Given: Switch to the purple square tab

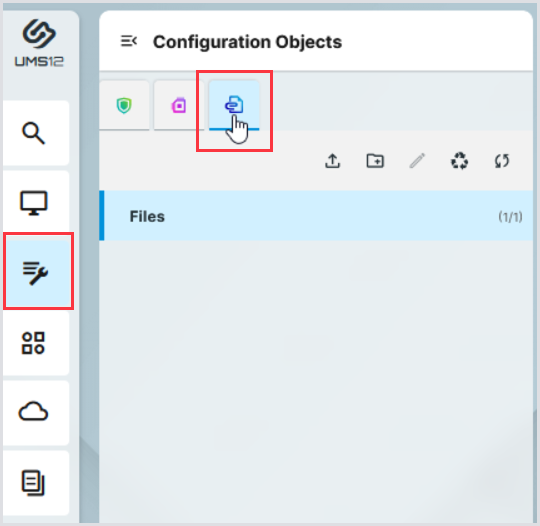Looking at the screenshot, I should click(179, 105).
